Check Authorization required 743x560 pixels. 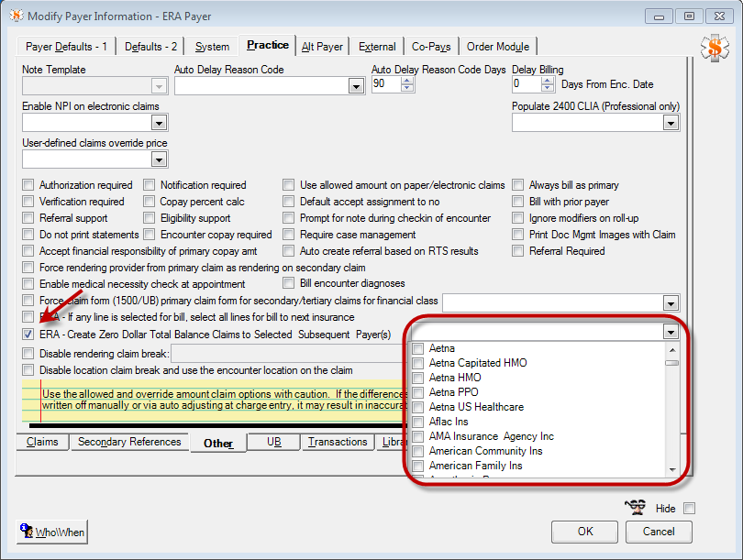[28, 184]
